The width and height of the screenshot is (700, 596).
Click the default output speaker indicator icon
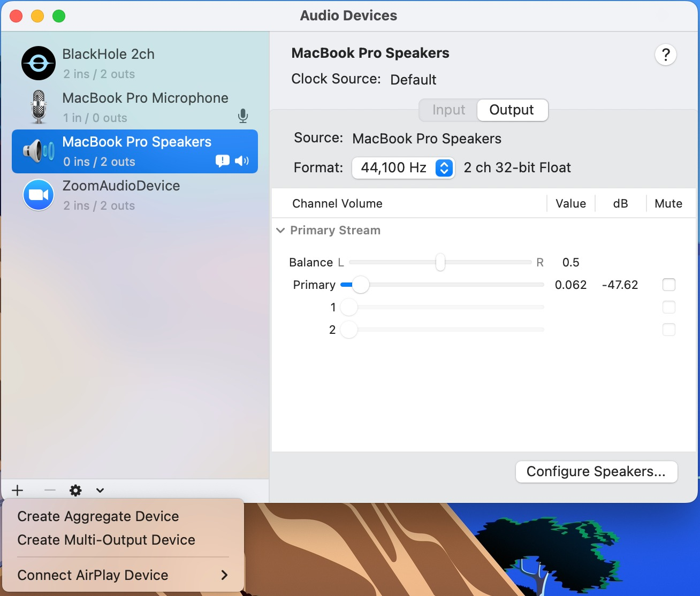coord(242,161)
